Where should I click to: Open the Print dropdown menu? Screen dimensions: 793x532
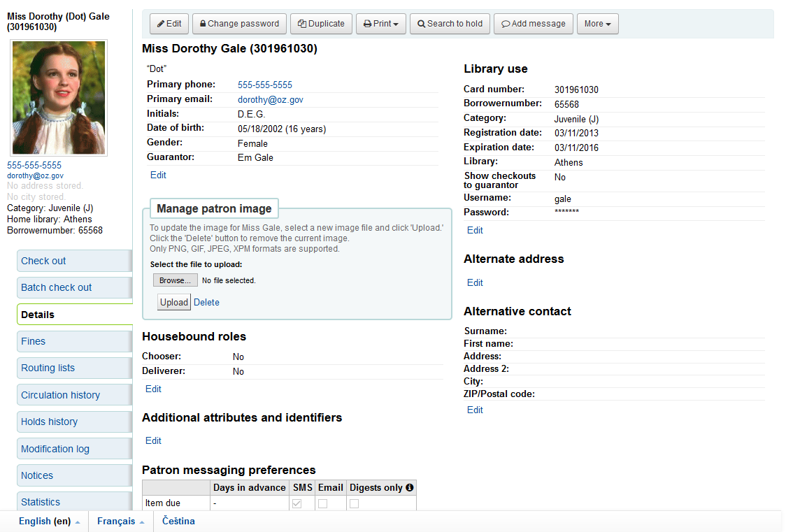[x=380, y=24]
